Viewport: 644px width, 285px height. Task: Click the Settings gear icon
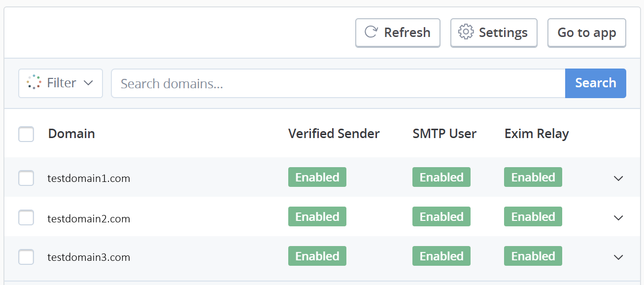[466, 33]
